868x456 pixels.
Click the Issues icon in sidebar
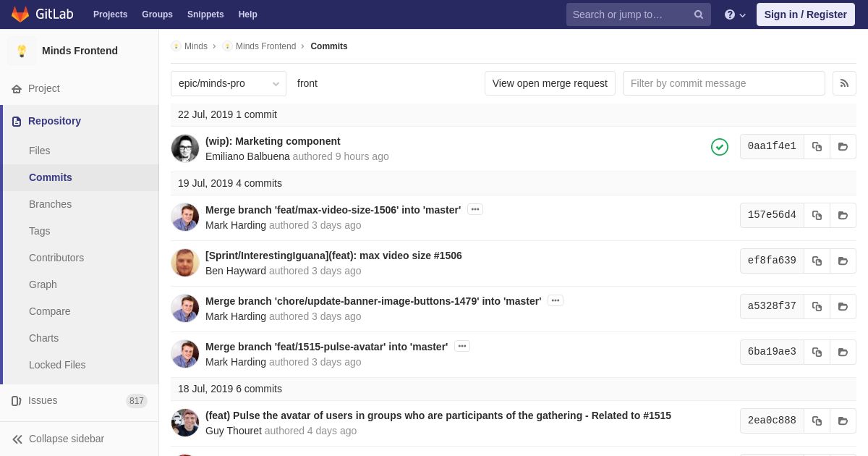[17, 400]
